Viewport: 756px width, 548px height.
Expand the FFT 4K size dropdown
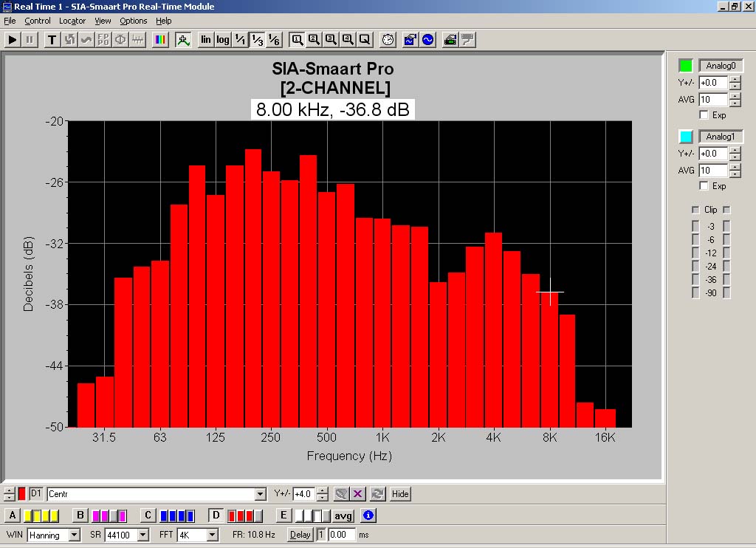212,535
